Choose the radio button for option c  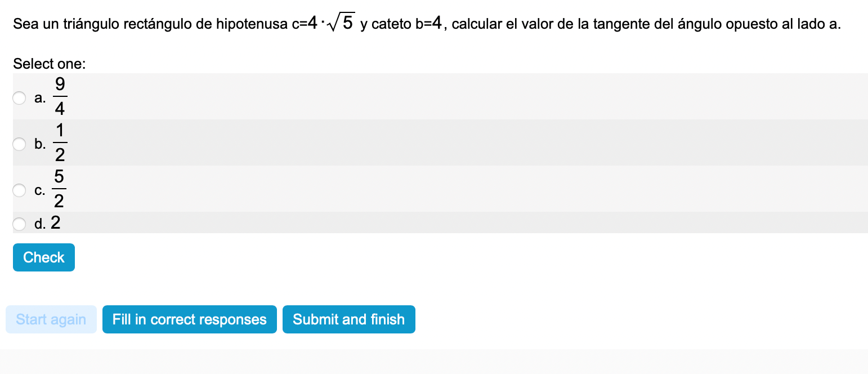pyautogui.click(x=19, y=190)
